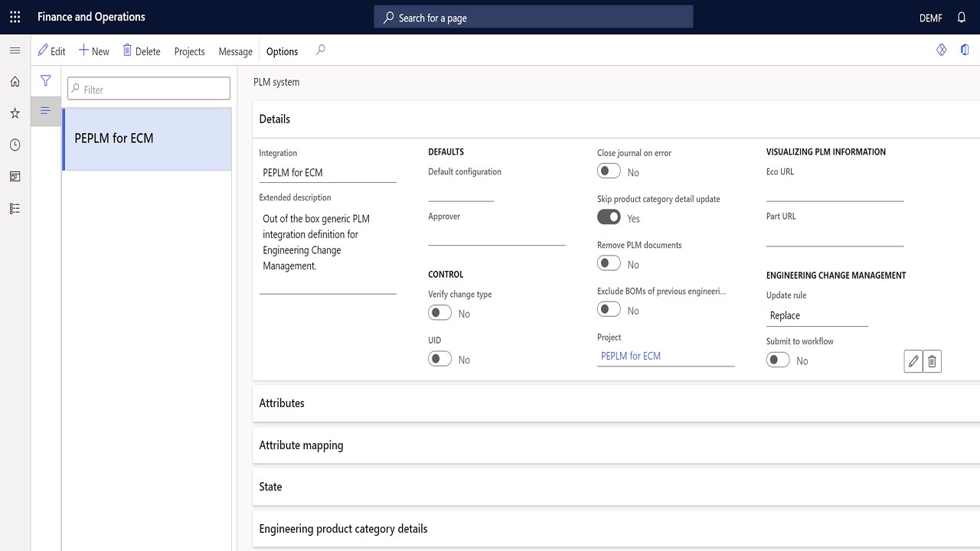
Task: Open Favorites star icon in sidebar
Action: pos(15,113)
